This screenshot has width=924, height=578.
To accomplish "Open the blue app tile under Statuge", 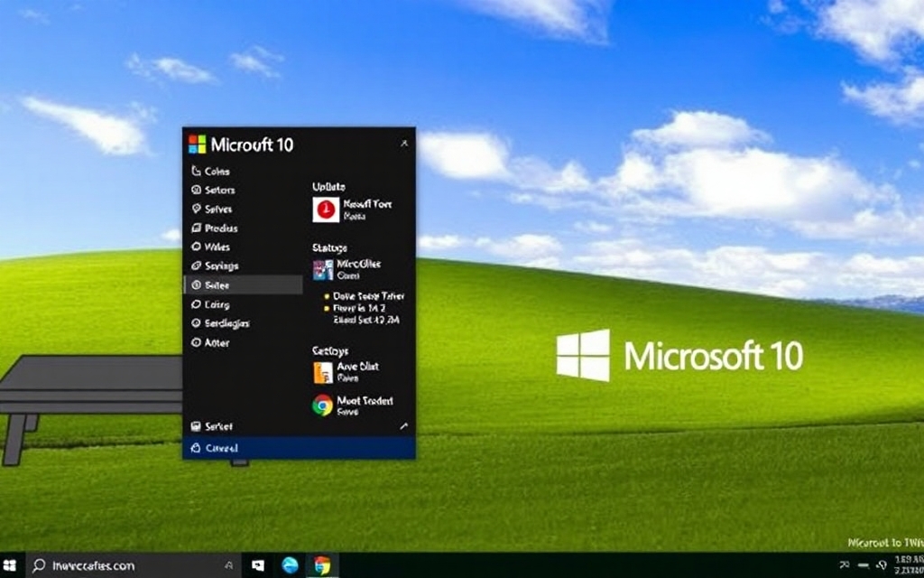I will [323, 269].
